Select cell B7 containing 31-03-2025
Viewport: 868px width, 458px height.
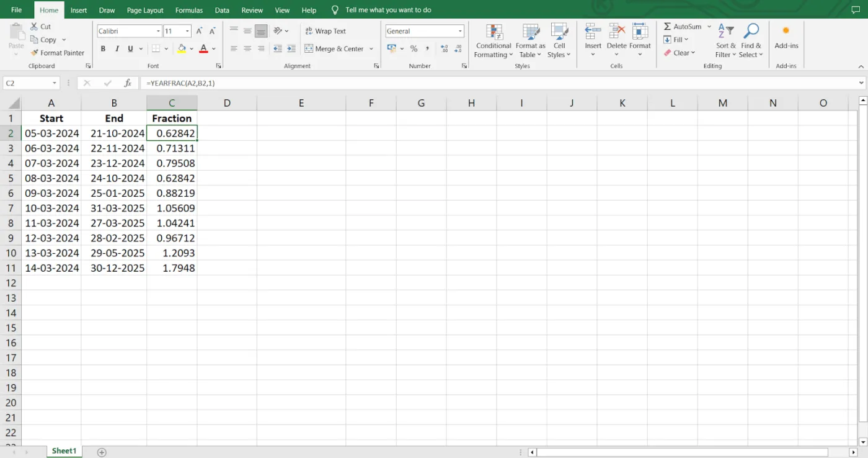(114, 208)
